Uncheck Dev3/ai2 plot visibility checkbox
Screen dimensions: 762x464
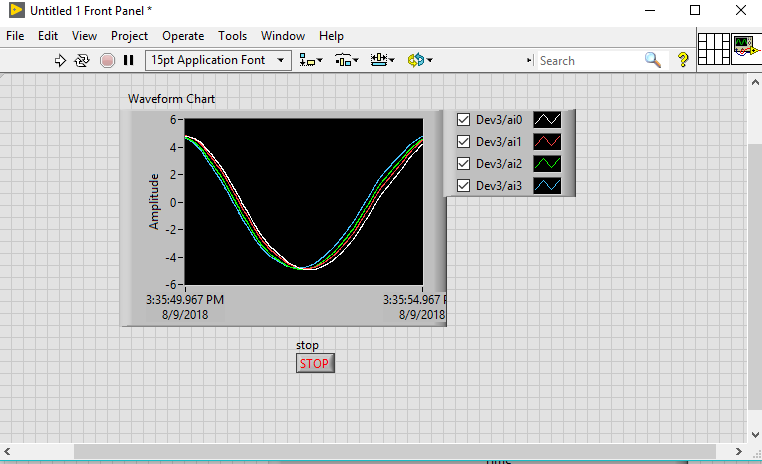tap(464, 164)
